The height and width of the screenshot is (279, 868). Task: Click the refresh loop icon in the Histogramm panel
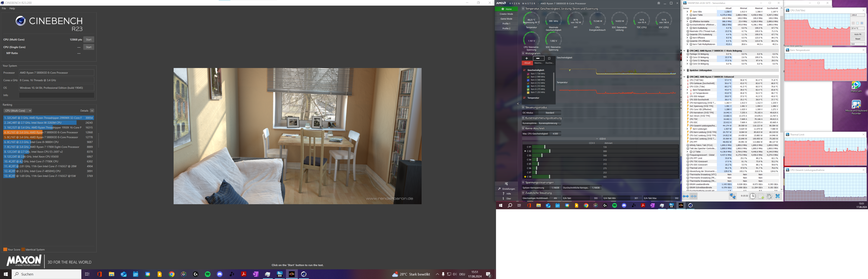pos(549,58)
